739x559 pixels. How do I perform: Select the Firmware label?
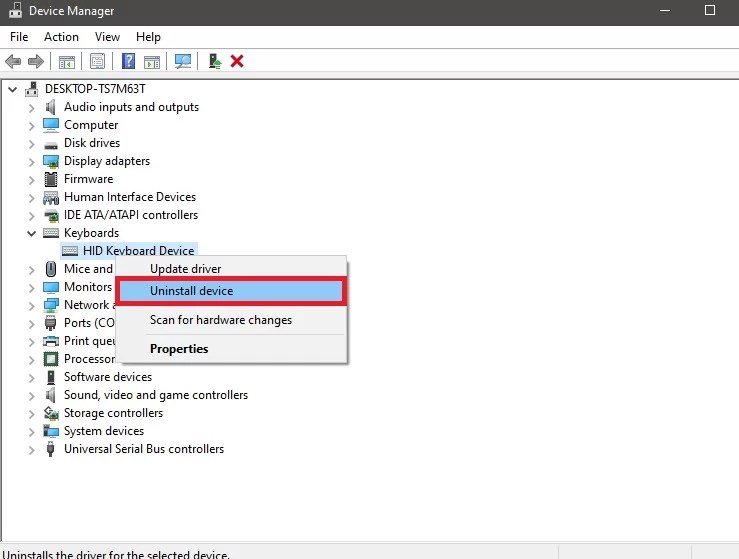point(89,179)
